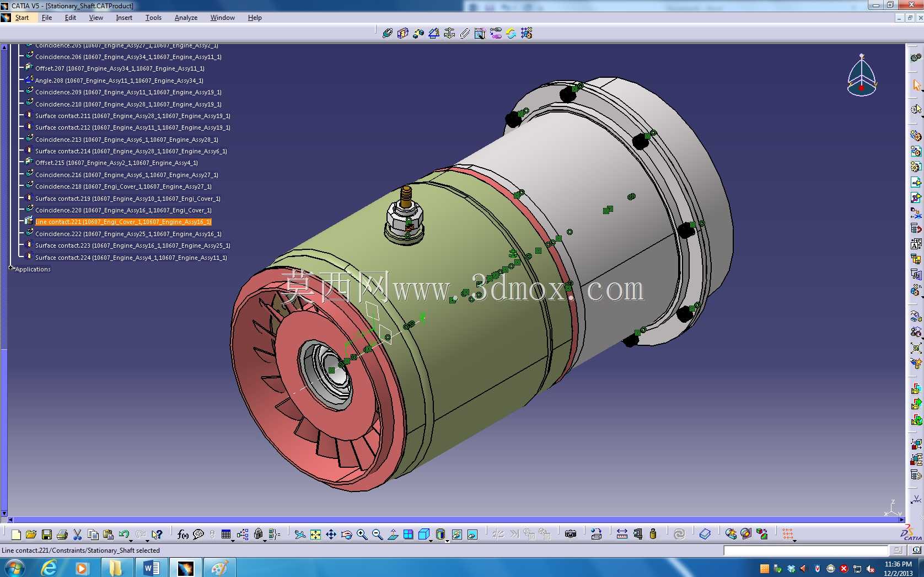The width and height of the screenshot is (924, 577).
Task: Open the Design Table dropdown arrow
Action: click(x=233, y=540)
